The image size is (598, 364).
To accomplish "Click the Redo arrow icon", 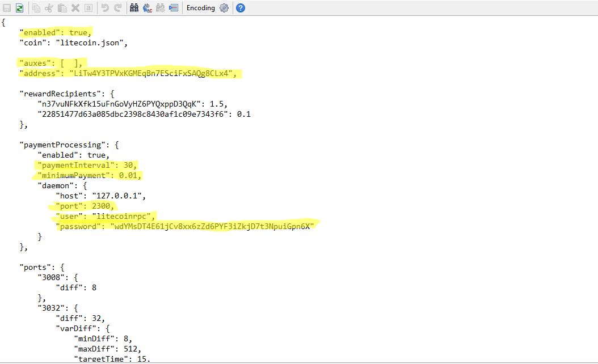I will click(x=118, y=8).
